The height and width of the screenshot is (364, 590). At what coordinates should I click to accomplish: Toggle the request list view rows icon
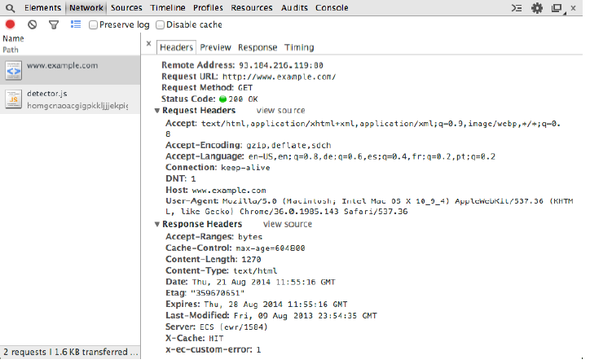pyautogui.click(x=76, y=24)
